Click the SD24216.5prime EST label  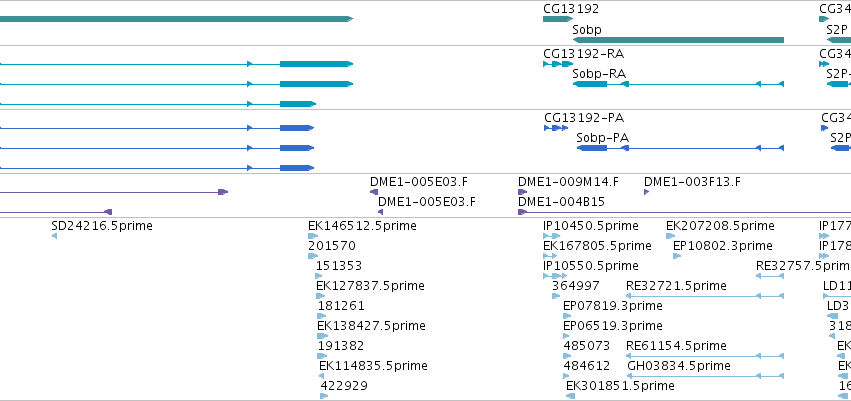[x=102, y=226]
